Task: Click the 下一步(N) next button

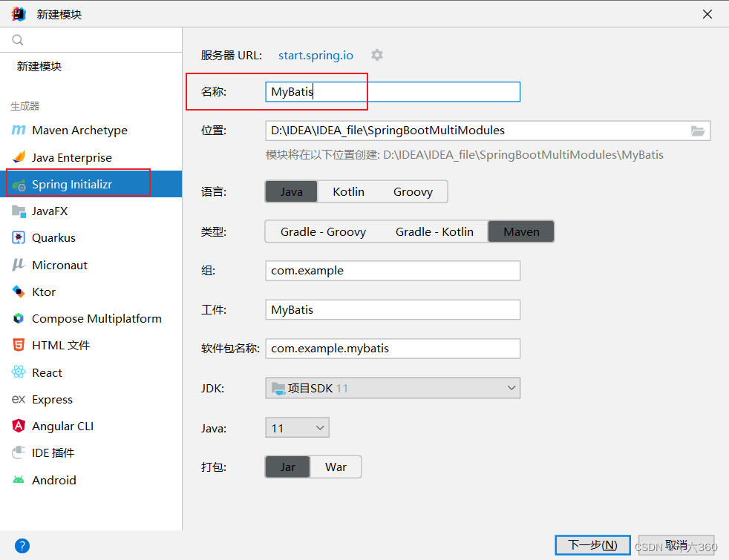Action: coord(593,545)
